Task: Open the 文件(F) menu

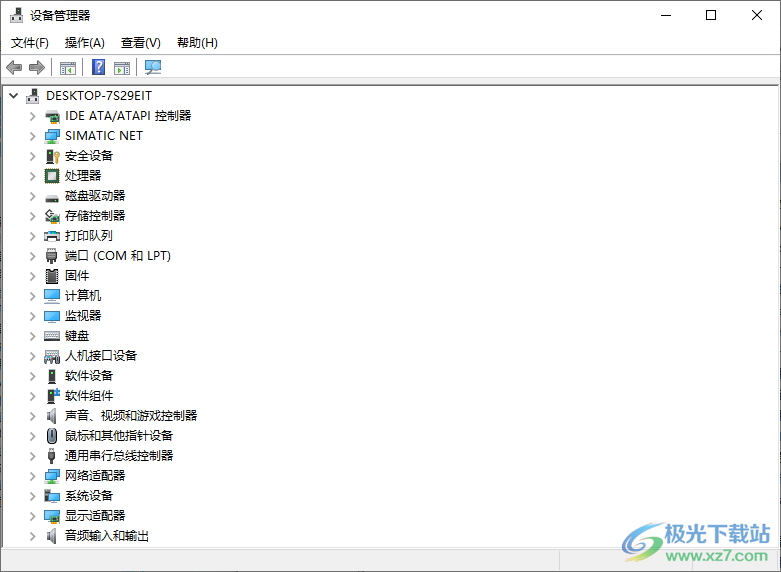Action: 30,43
